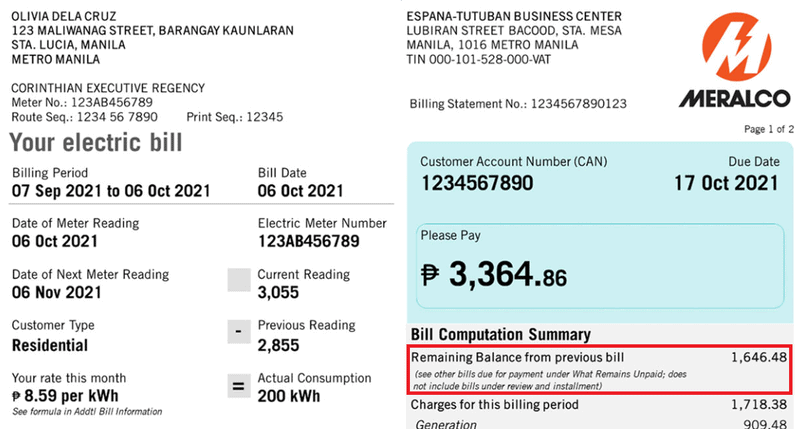
Task: Click Remaining Balance from previous bill label
Action: tap(517, 358)
